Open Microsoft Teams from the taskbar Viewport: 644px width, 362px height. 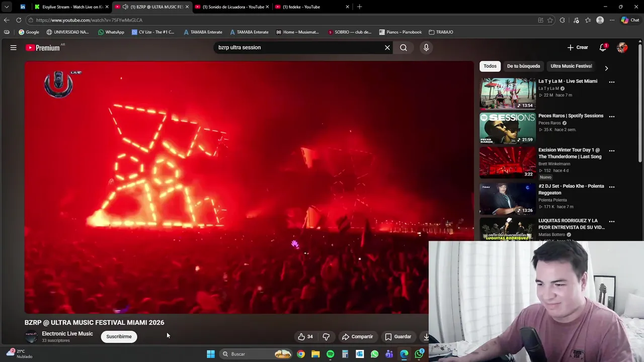(389, 354)
